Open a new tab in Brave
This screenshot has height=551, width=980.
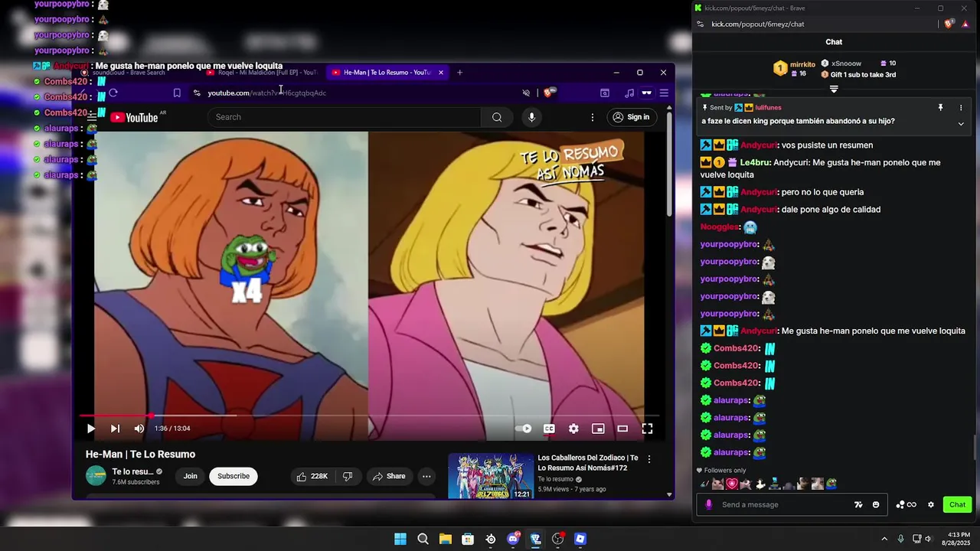click(x=459, y=73)
